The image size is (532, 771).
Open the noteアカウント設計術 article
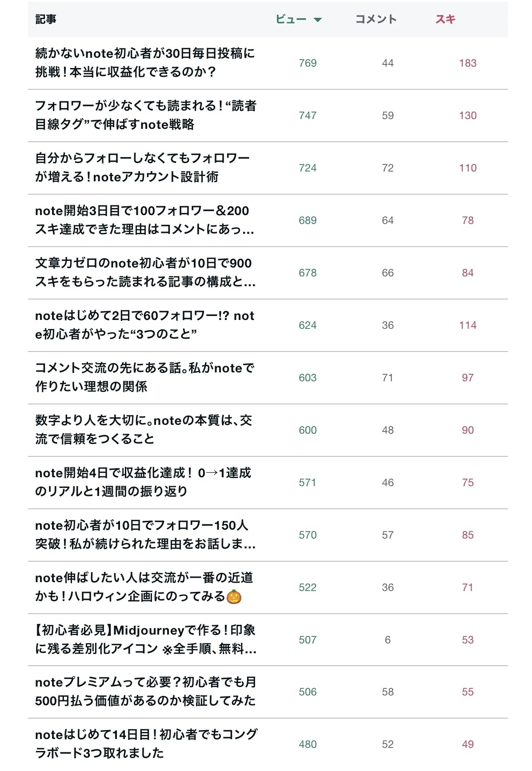(142, 168)
